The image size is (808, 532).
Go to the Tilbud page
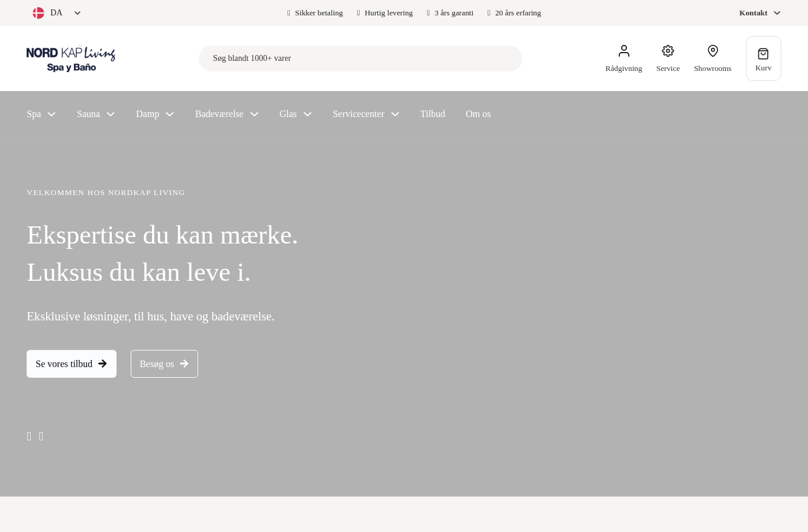pos(432,114)
